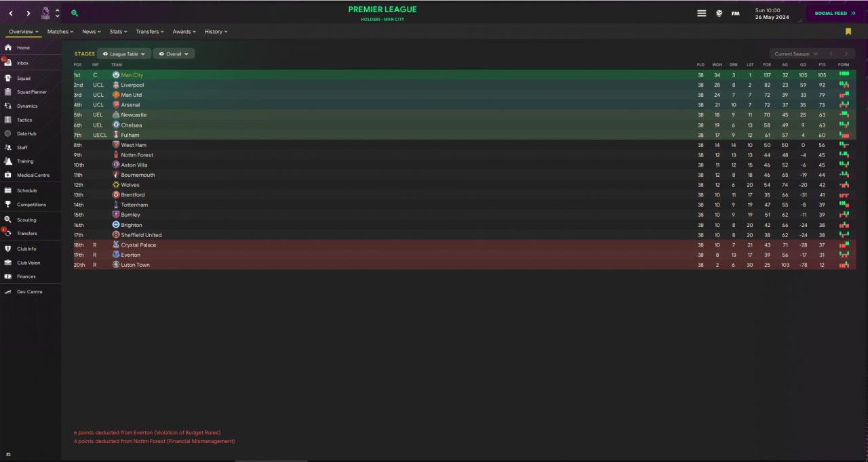This screenshot has width=868, height=462.
Task: Expand the Overview menu
Action: [23, 31]
